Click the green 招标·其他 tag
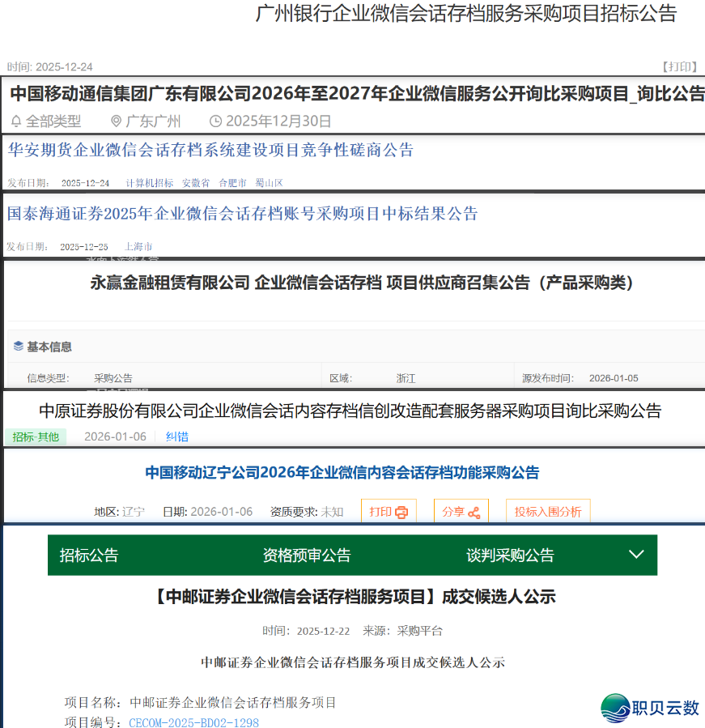The image size is (705, 728). (36, 436)
